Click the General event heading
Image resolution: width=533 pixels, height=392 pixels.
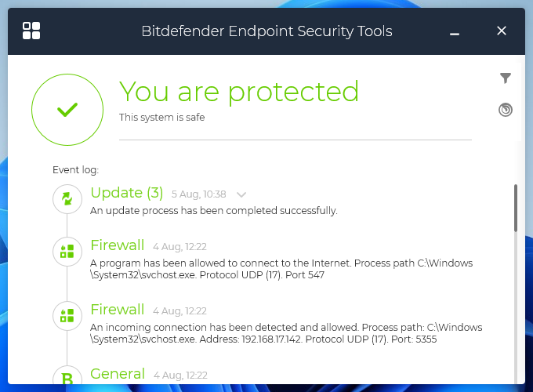pos(118,374)
